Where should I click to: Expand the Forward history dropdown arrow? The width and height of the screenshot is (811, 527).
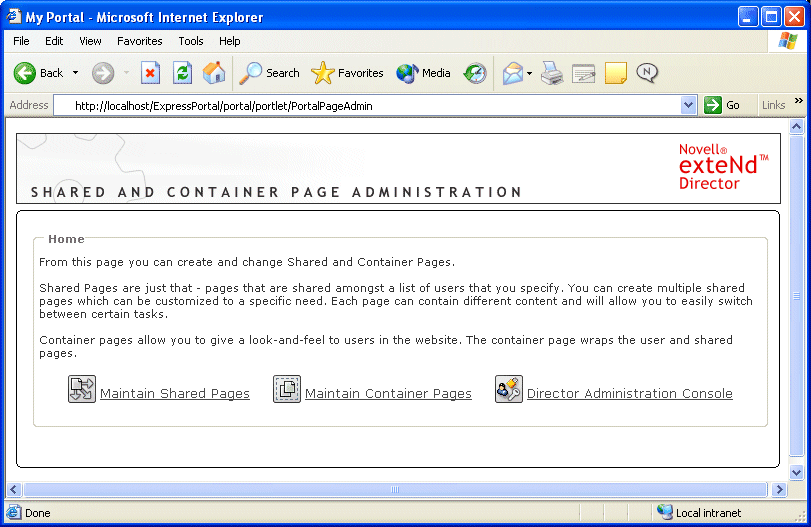(x=127, y=73)
